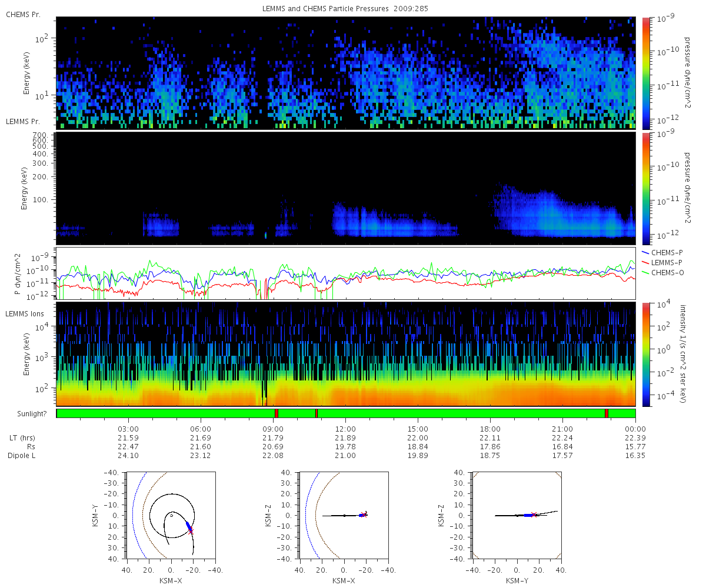Click the 'LEMMS Pr.' panel label

[23, 122]
